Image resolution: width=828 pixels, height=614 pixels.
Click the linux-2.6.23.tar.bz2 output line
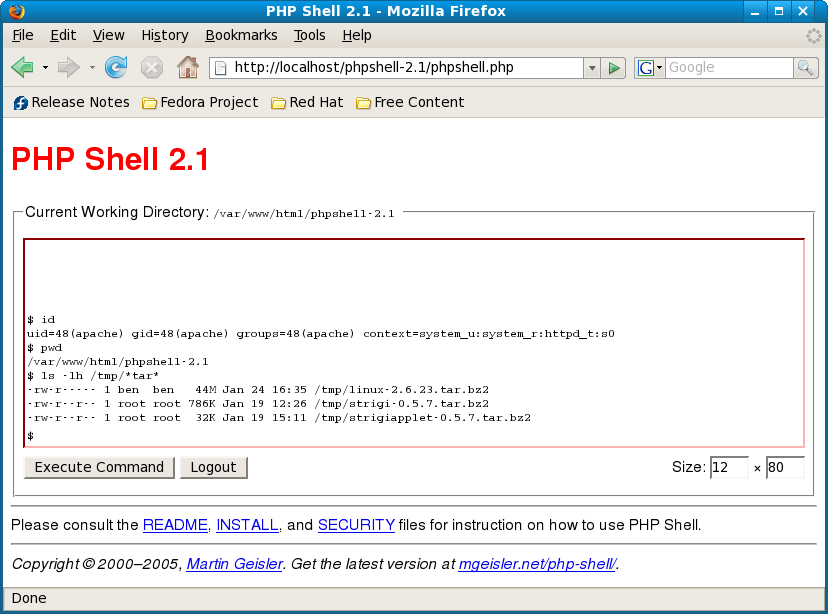pyautogui.click(x=258, y=390)
